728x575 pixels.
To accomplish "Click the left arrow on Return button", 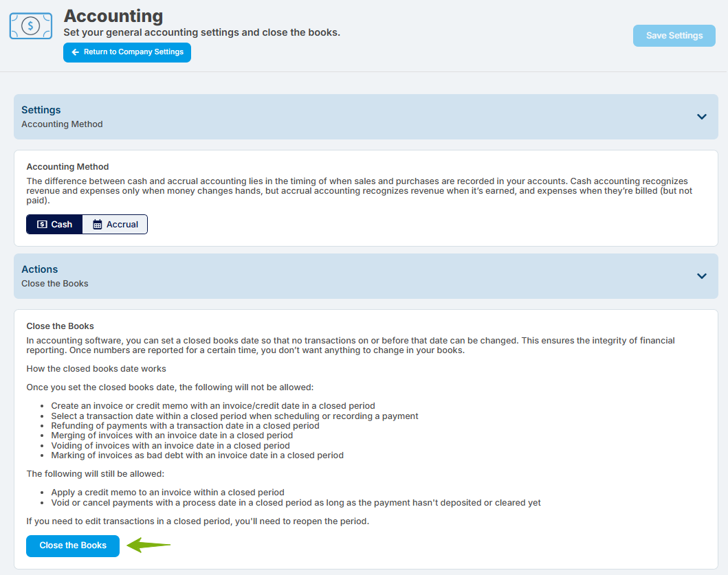I will [75, 52].
